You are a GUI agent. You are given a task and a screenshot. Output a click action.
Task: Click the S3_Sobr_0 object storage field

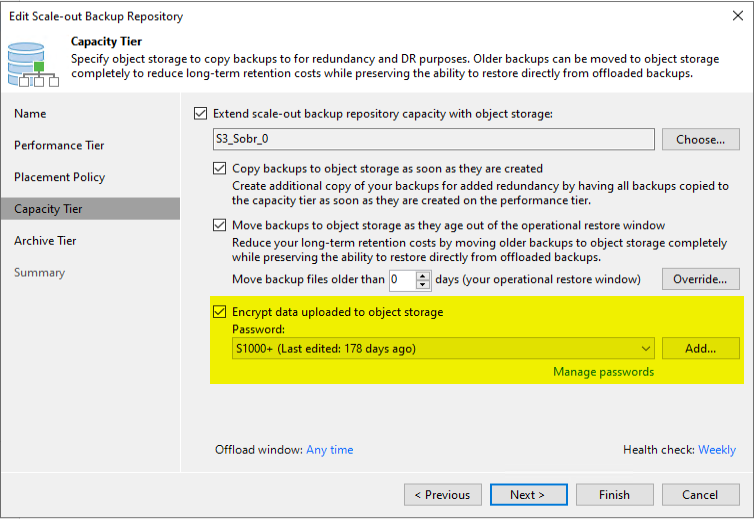(x=434, y=139)
